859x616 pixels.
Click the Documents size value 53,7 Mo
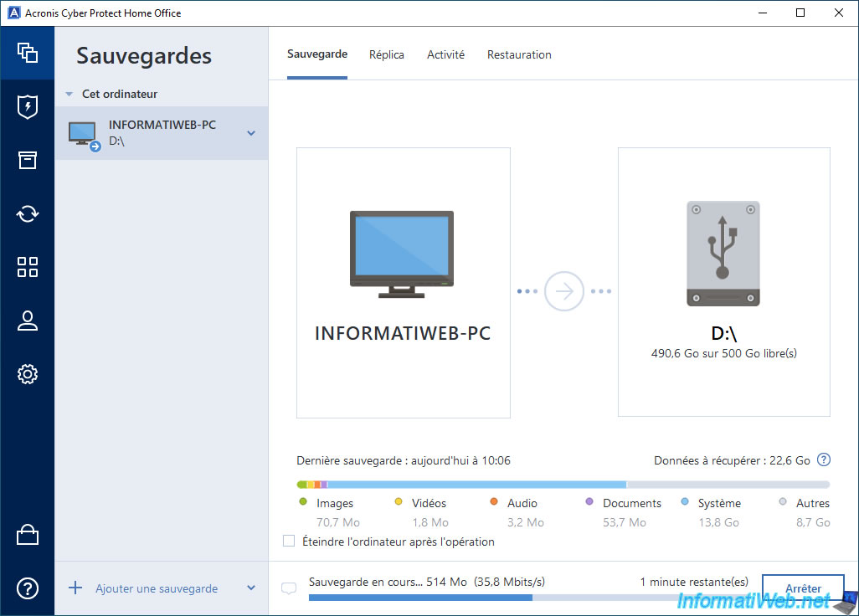(624, 522)
